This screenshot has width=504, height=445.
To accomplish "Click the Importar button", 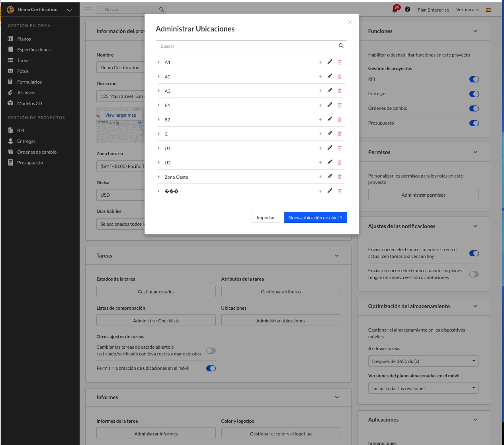I will tap(266, 217).
